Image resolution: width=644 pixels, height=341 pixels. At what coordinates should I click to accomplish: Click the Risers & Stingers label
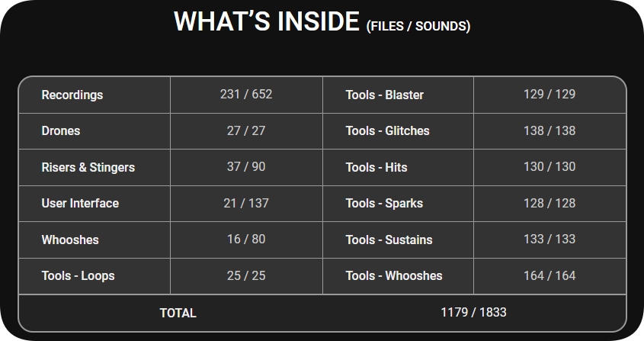[88, 167]
